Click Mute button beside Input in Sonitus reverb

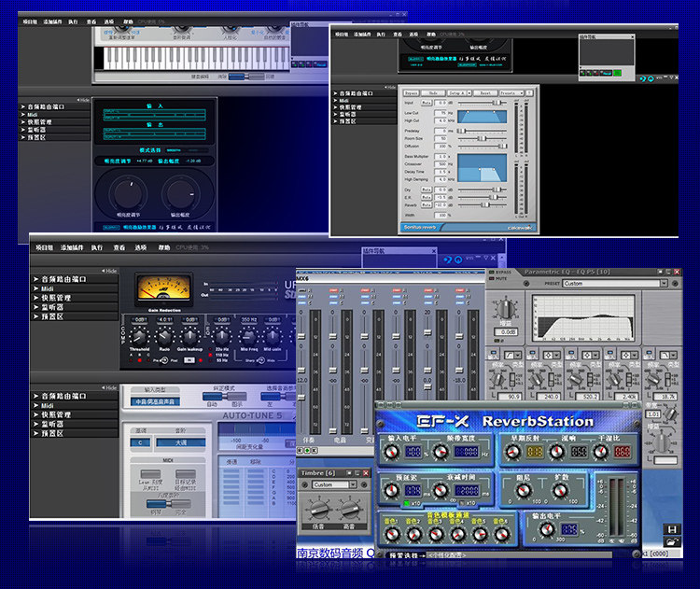point(427,103)
